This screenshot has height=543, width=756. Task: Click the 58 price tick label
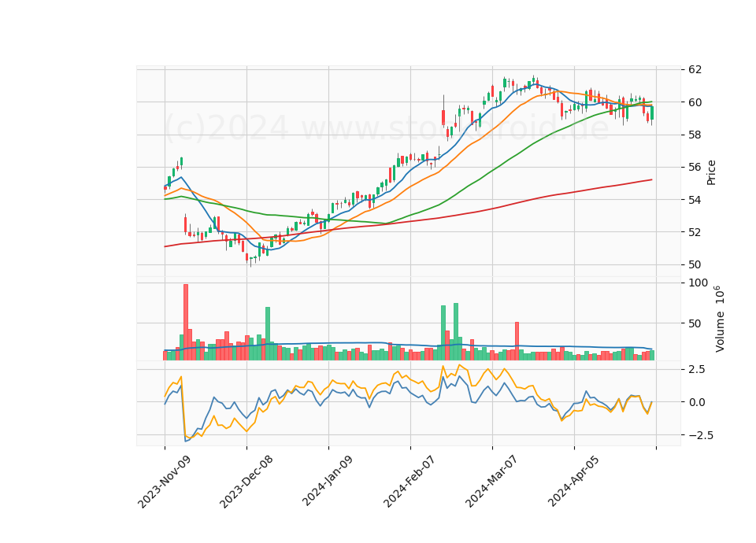695,135
